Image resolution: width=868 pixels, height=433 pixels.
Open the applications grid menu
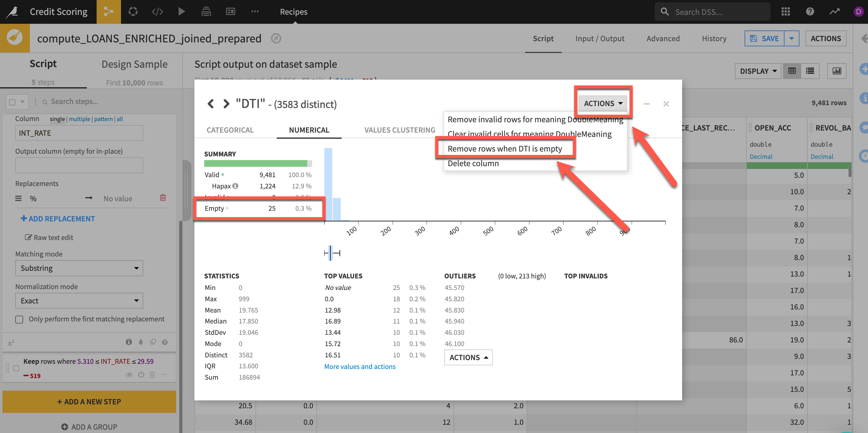[785, 12]
